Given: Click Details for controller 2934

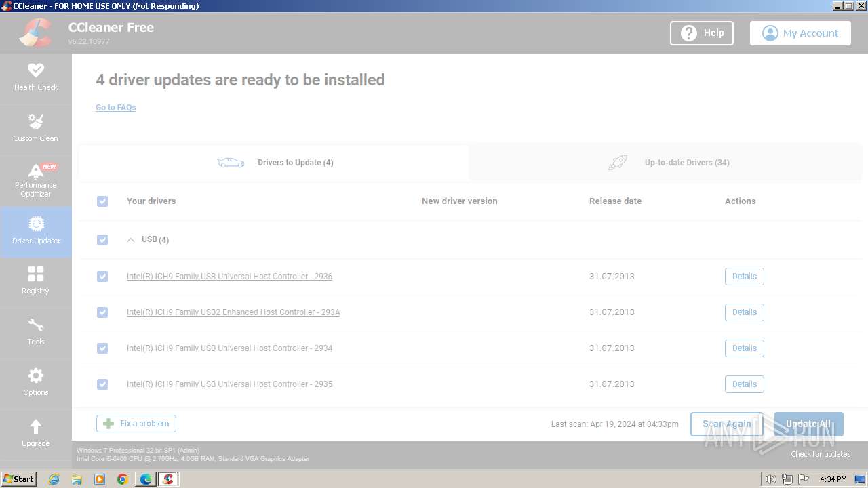Looking at the screenshot, I should 745,348.
